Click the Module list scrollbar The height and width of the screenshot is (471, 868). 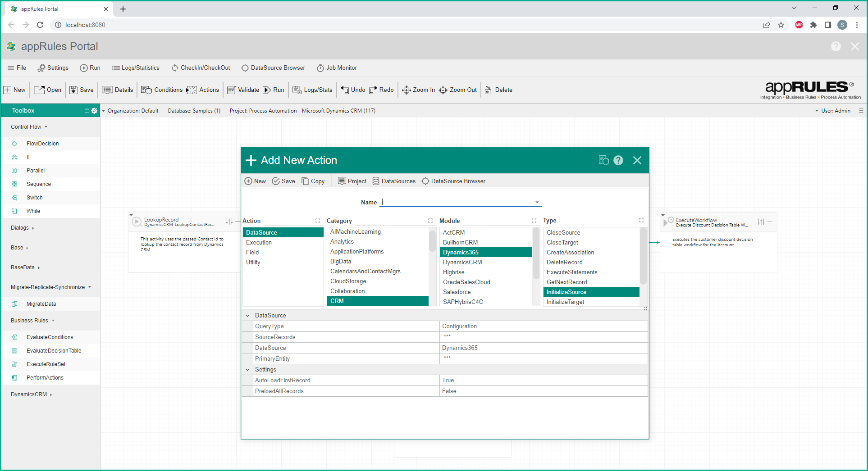536,252
